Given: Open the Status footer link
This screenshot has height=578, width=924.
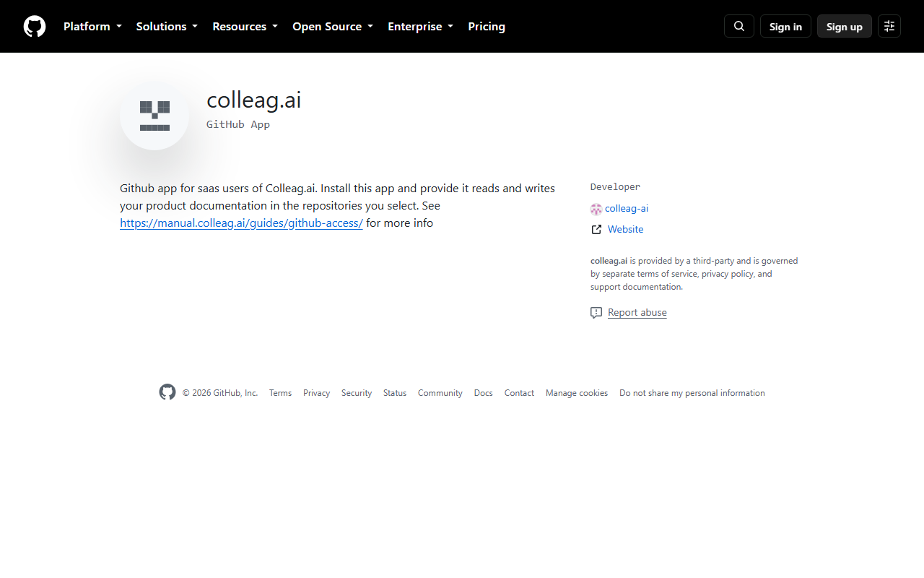Looking at the screenshot, I should point(395,393).
